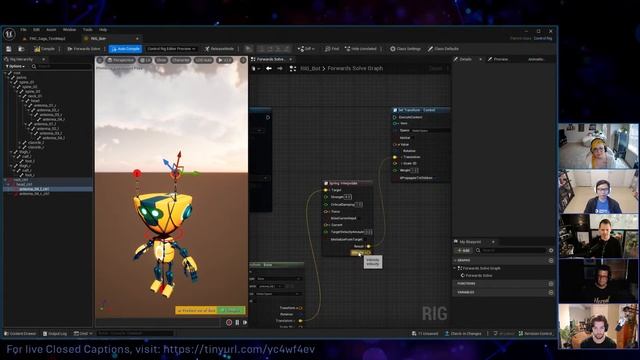Click the Forwards Solve toolbar button
Viewport: 640px width, 360px height.
(84, 49)
